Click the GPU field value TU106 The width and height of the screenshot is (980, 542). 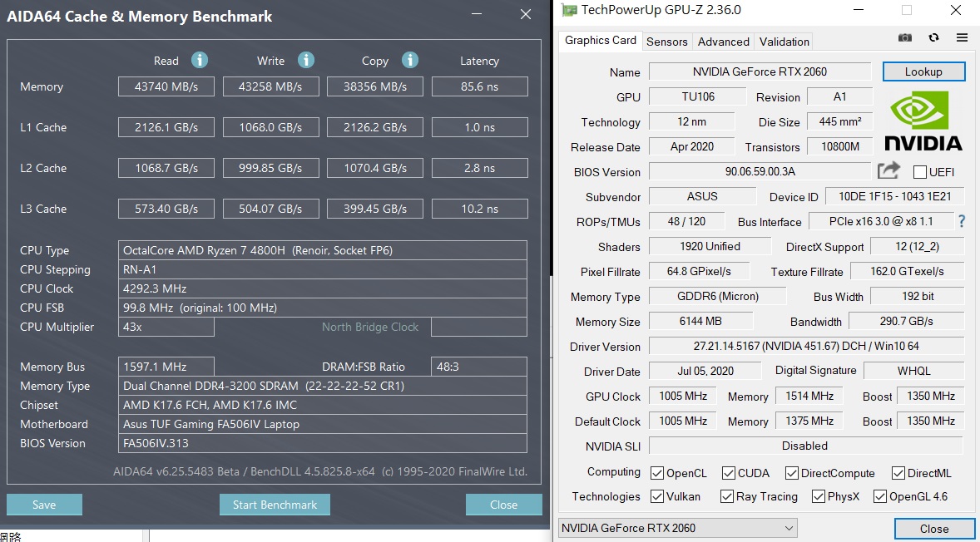(697, 96)
